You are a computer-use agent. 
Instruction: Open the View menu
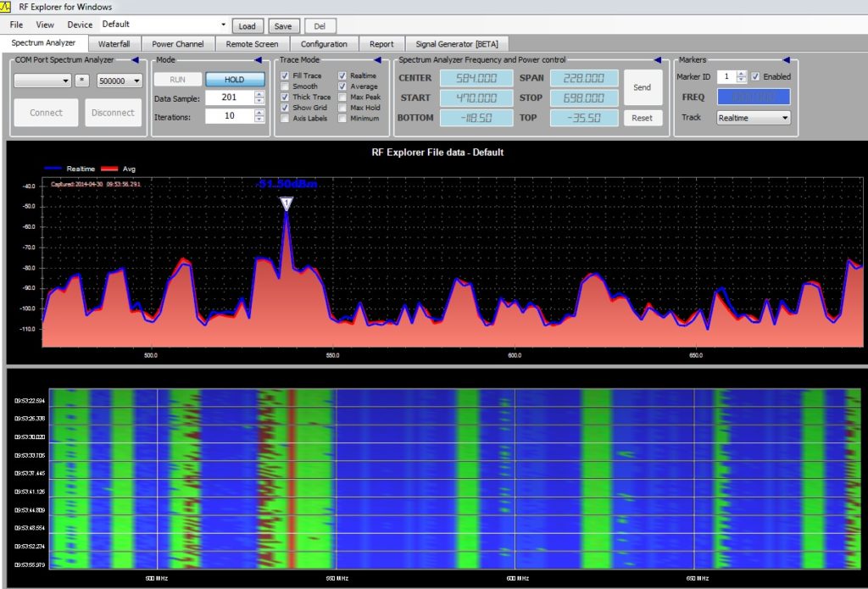click(x=45, y=25)
